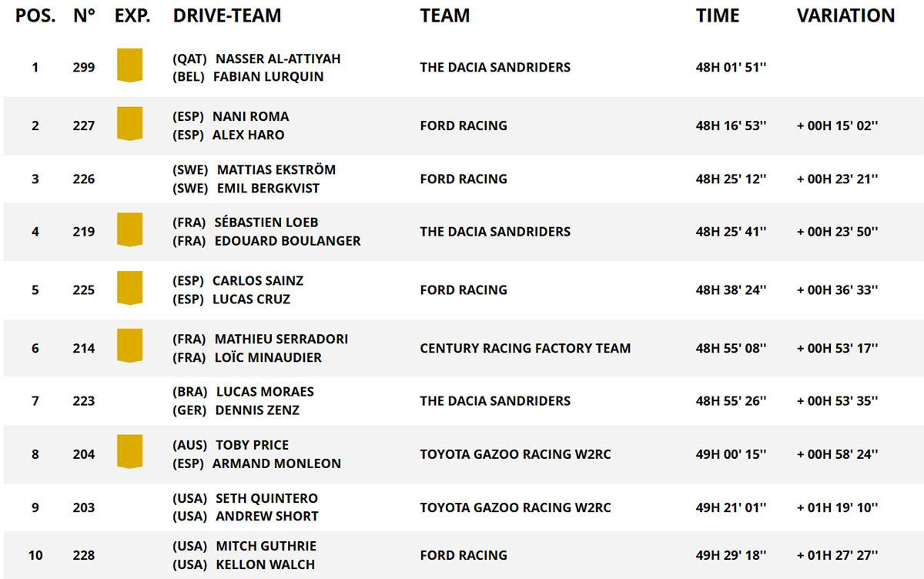Click Seth Quintero driver name

266,498
